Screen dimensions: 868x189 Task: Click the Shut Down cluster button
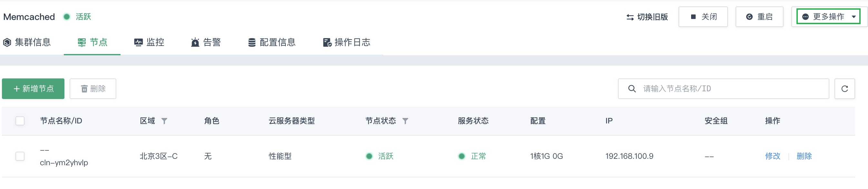[703, 17]
